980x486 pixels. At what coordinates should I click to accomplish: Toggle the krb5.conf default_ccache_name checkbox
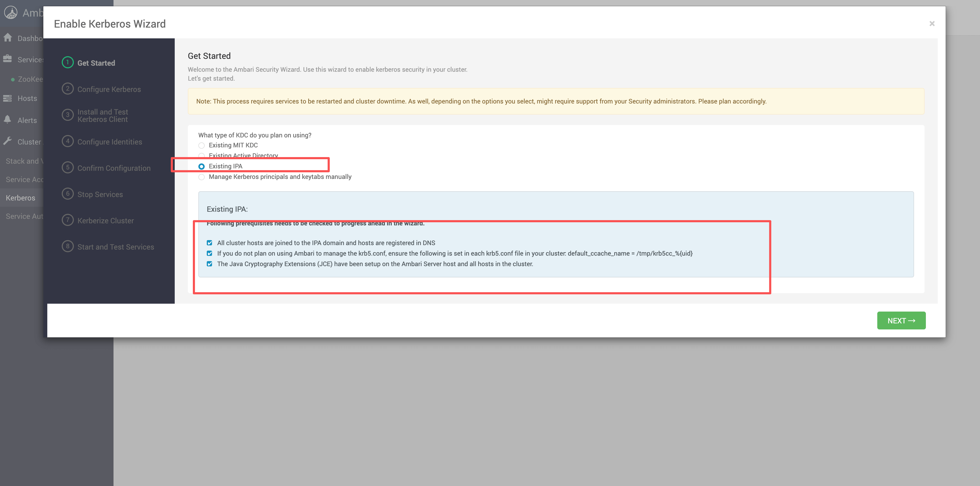pyautogui.click(x=210, y=253)
